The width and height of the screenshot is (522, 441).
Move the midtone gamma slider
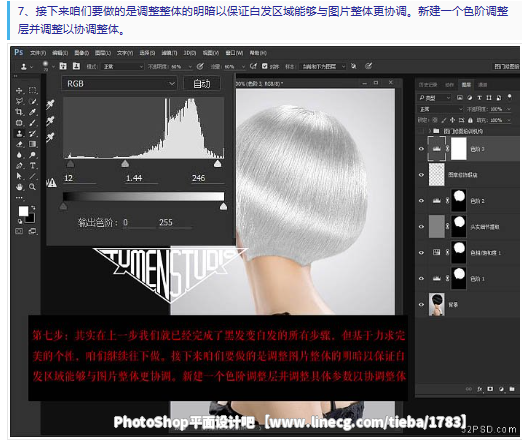[125, 164]
